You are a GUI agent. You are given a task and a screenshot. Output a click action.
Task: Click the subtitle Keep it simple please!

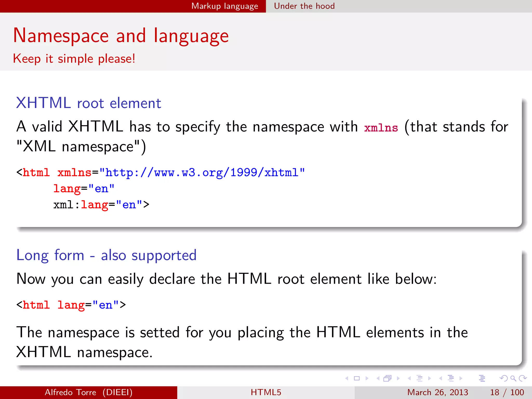(x=74, y=59)
